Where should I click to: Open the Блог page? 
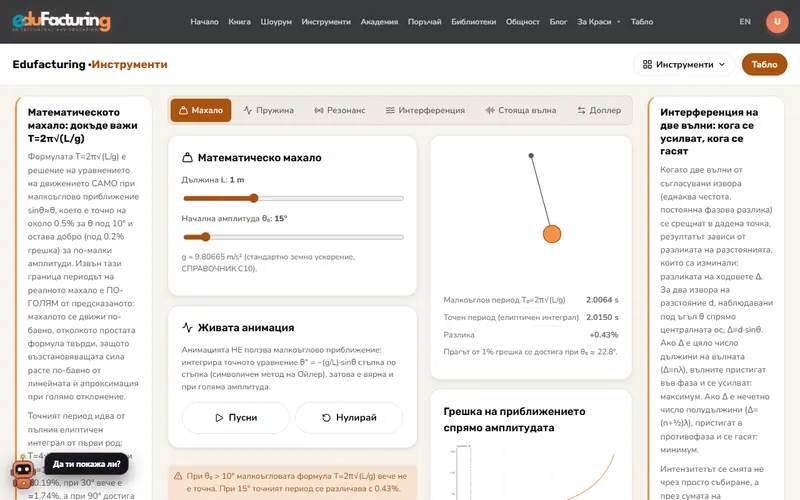click(x=558, y=21)
